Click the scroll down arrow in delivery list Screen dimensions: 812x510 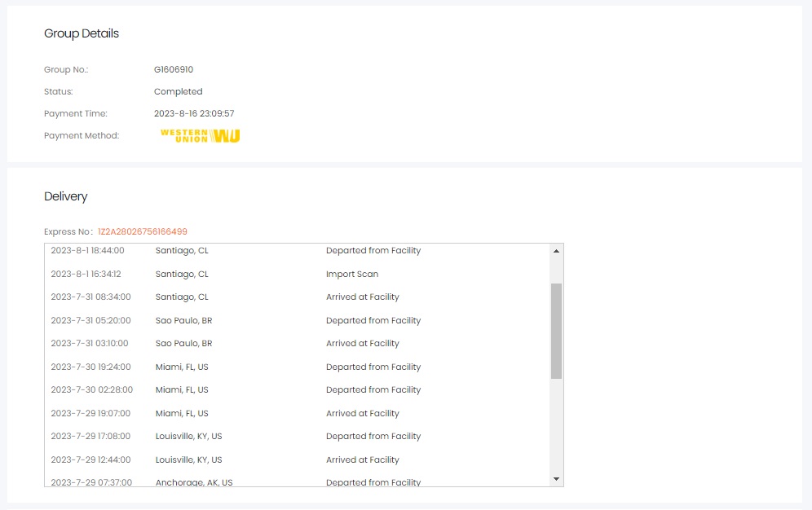[556, 479]
